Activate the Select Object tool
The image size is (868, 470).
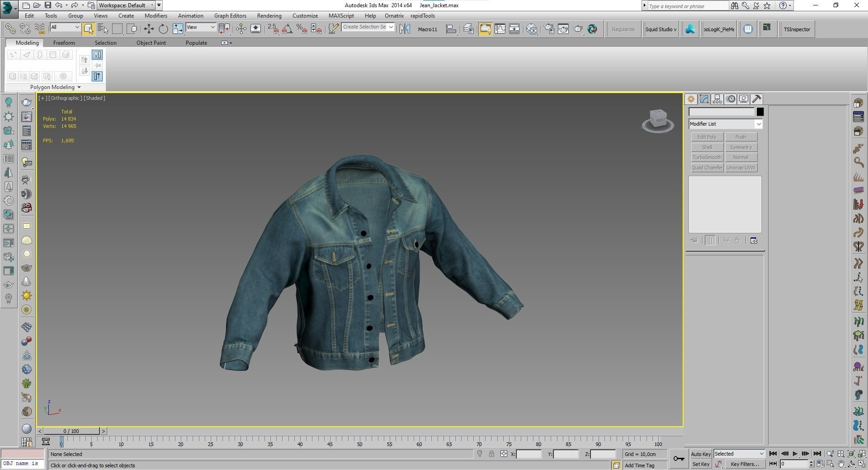point(89,29)
